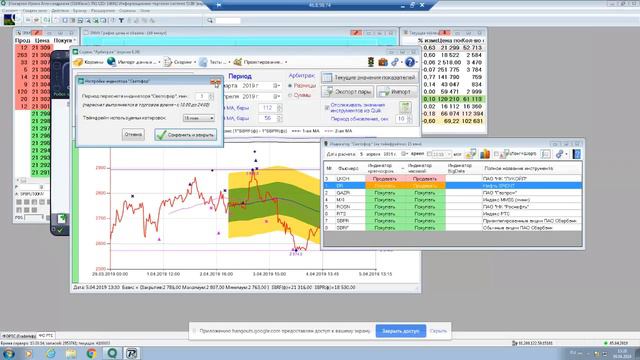Click the sheet export icon in Светофор indicator toolbar
Viewport: 640px width, 360px height.
click(x=470, y=154)
